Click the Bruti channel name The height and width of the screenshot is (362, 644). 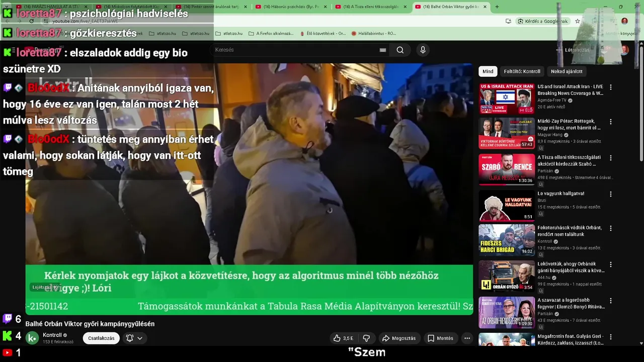click(542, 200)
